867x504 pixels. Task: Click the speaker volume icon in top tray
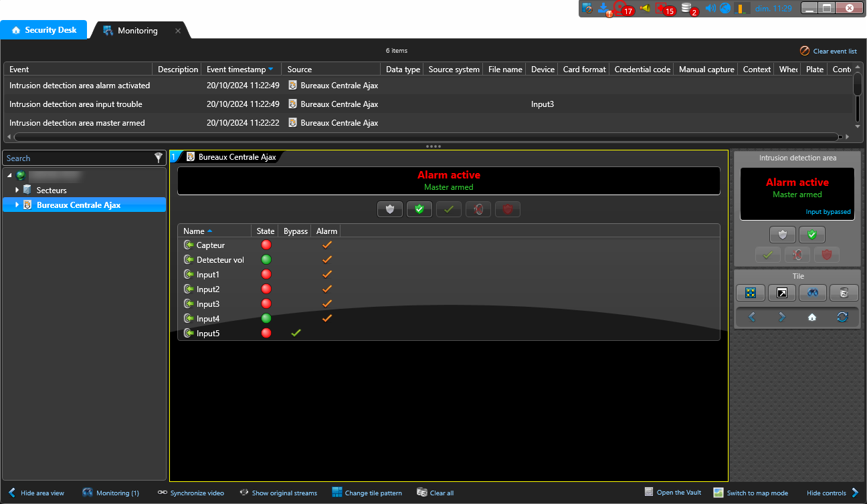click(x=710, y=9)
